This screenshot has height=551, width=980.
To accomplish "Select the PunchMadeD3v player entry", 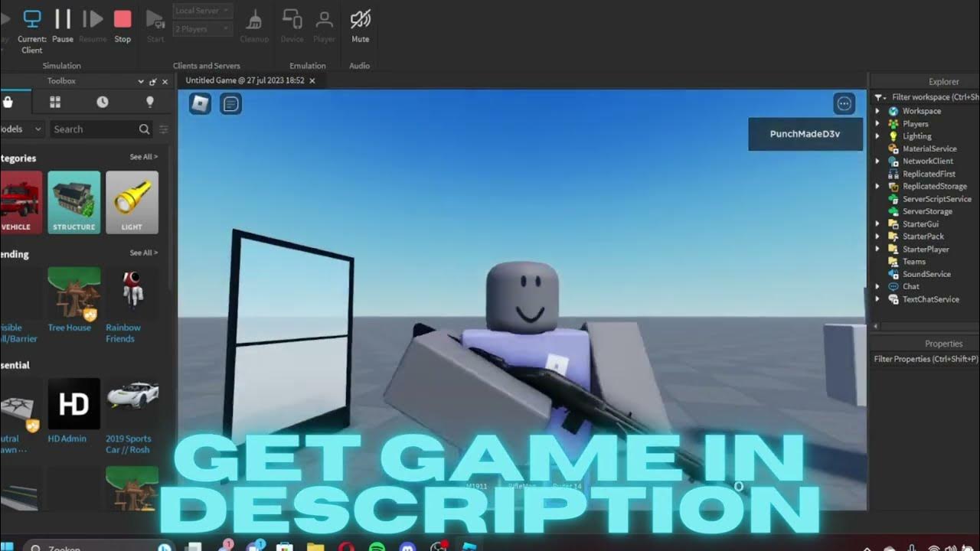I will click(x=805, y=134).
